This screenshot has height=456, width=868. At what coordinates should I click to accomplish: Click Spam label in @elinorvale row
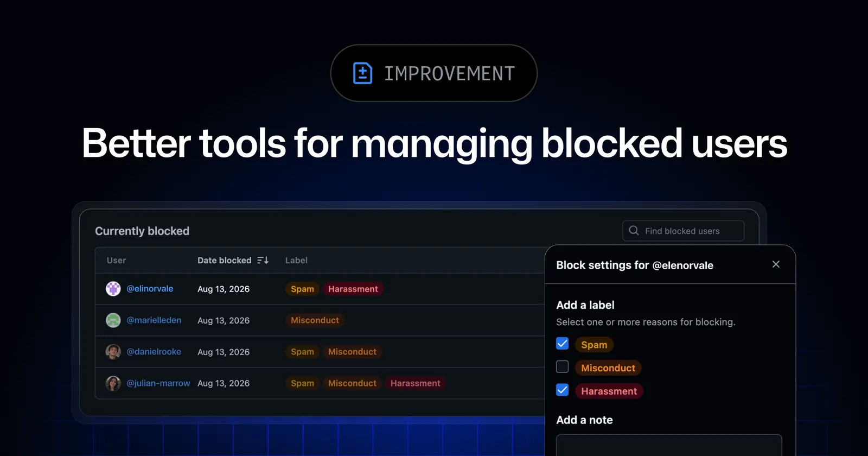(302, 289)
